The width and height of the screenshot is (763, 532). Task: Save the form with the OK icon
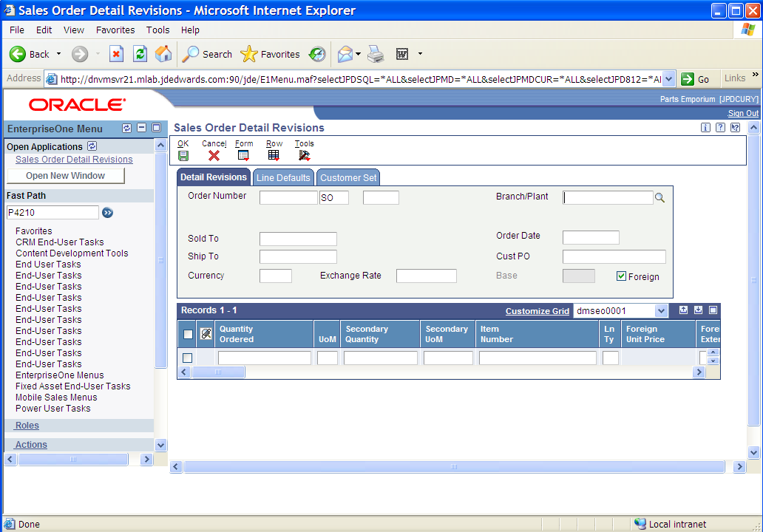pyautogui.click(x=183, y=156)
